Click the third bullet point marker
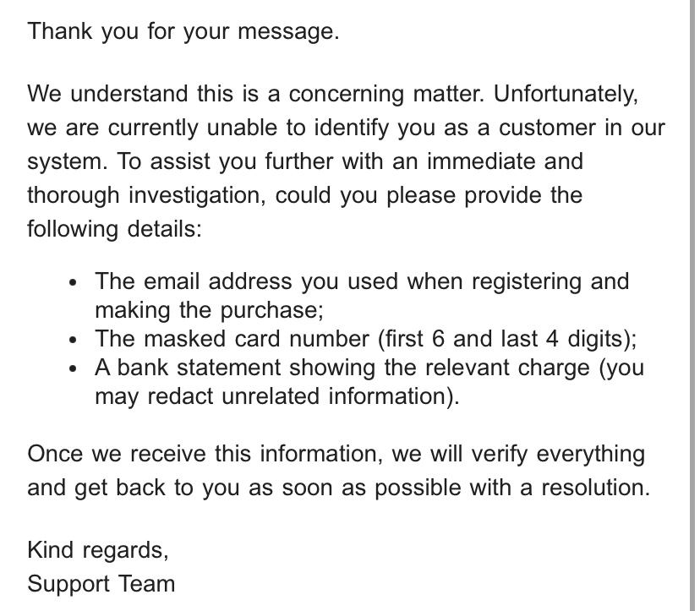This screenshot has height=611, width=700. [x=74, y=368]
